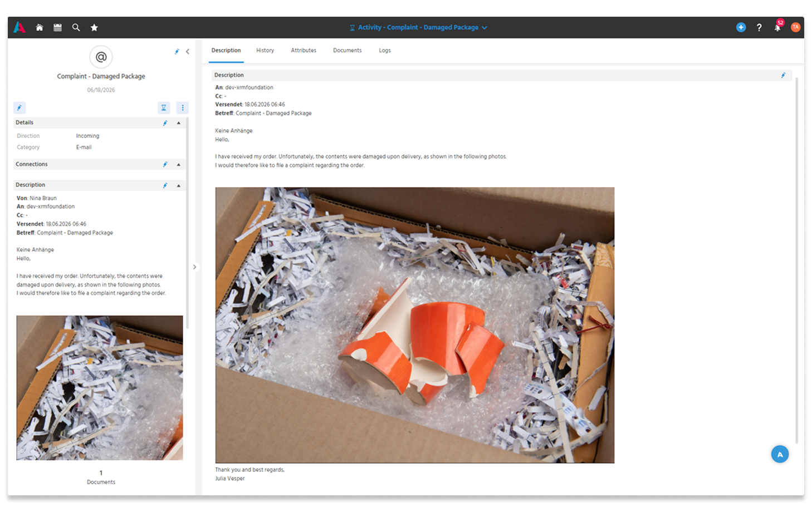812x512 pixels.
Task: Collapse the sidebar Description section triangle
Action: click(178, 185)
